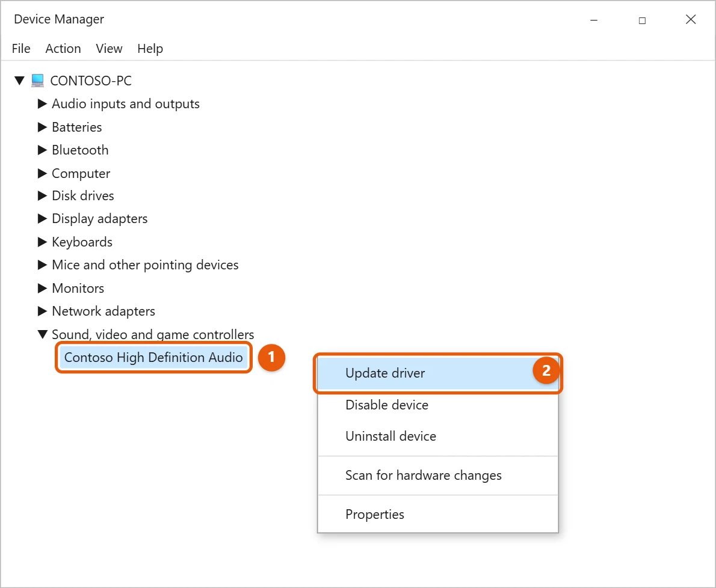
Task: Choose Update driver from context menu
Action: click(437, 373)
